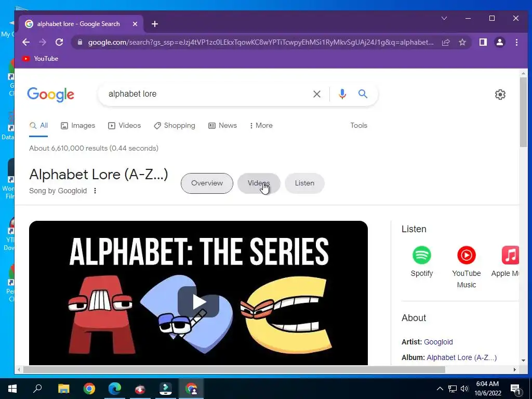This screenshot has width=532, height=399.
Task: Select the Overview chip
Action: point(207,183)
